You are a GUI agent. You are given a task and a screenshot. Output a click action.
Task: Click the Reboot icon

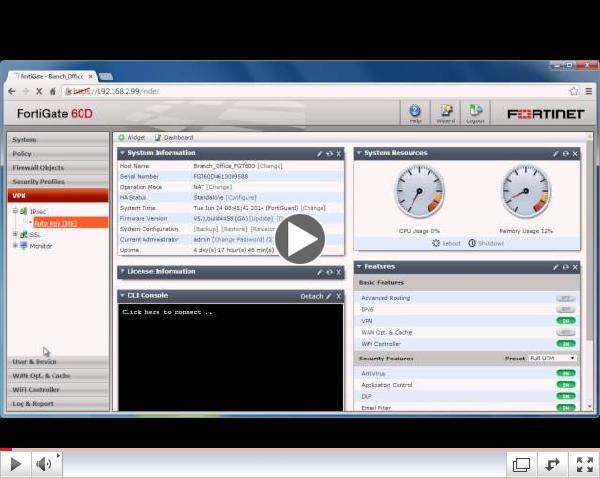click(436, 243)
